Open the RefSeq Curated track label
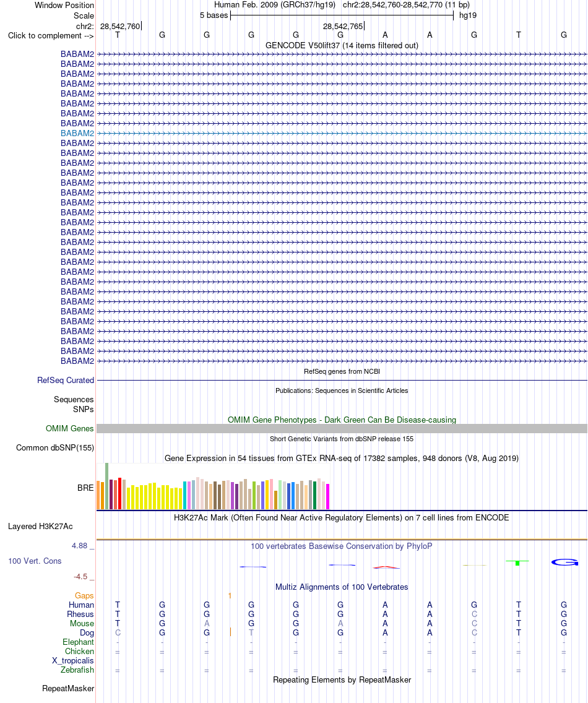Viewport: 588px width, 703px height. point(66,380)
